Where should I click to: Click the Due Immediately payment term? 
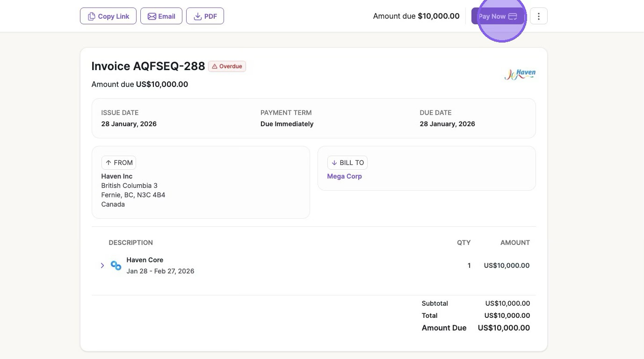click(287, 124)
